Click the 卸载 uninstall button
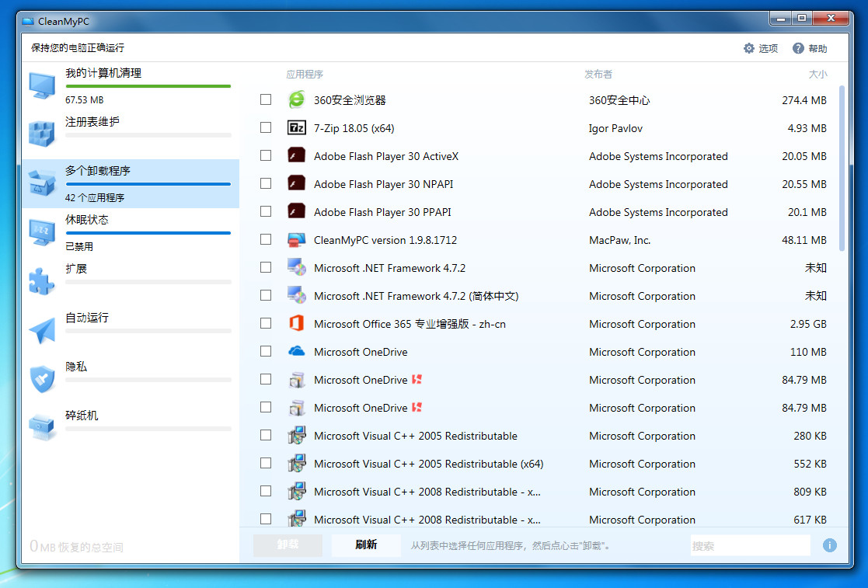This screenshot has width=868, height=588. 288,545
